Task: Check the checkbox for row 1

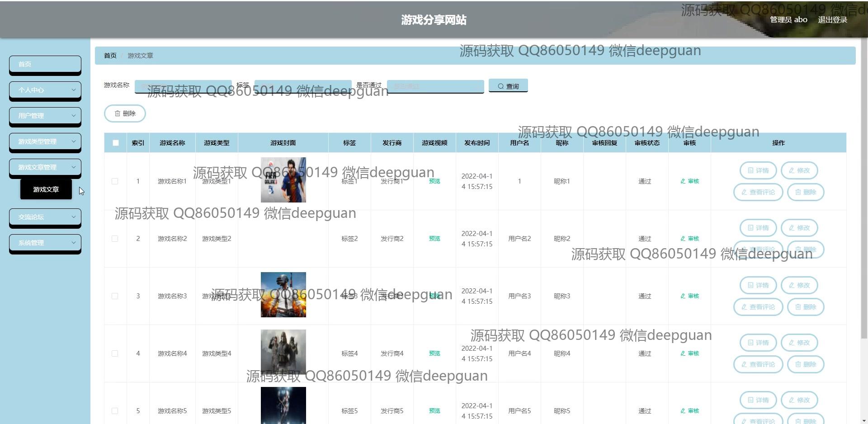Action: coord(115,181)
